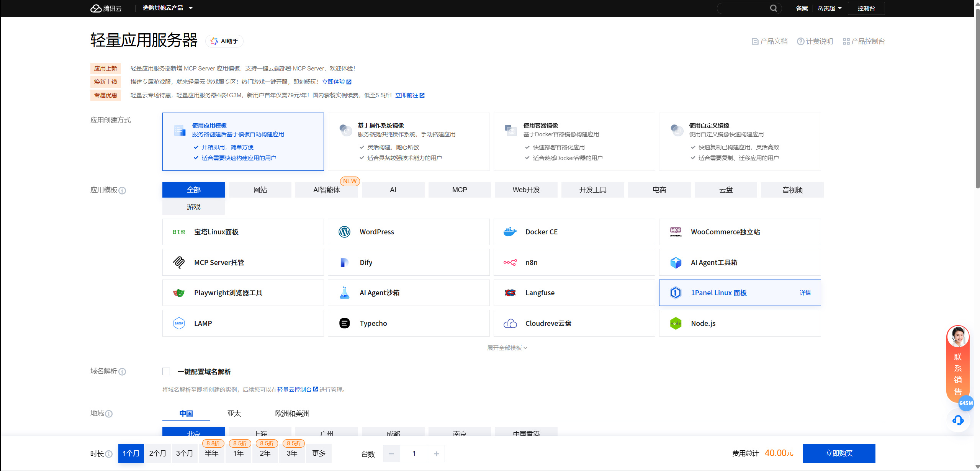This screenshot has width=980, height=471.
Task: Increase 台数 quantity with plus button
Action: point(436,454)
